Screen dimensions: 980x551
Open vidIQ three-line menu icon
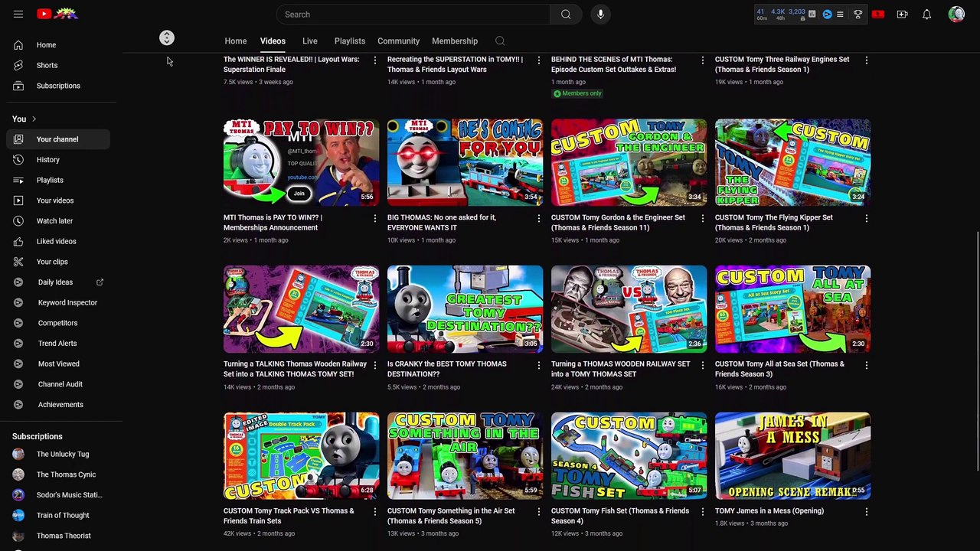point(840,14)
